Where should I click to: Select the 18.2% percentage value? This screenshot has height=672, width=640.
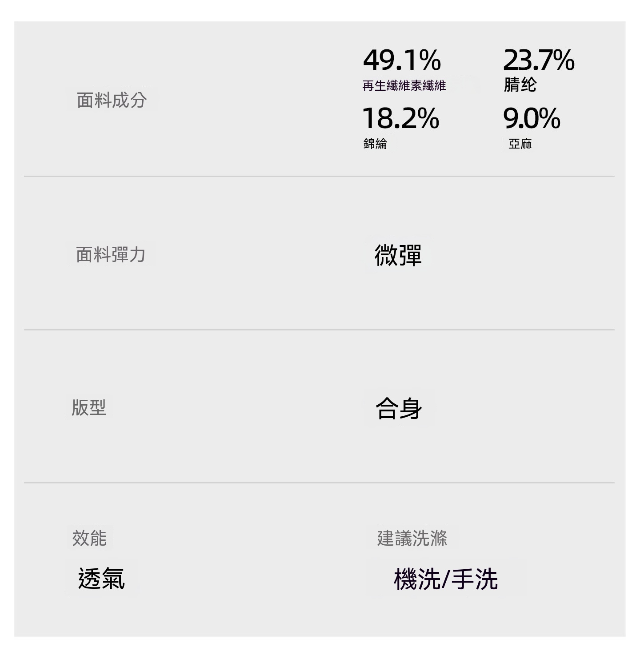click(401, 118)
